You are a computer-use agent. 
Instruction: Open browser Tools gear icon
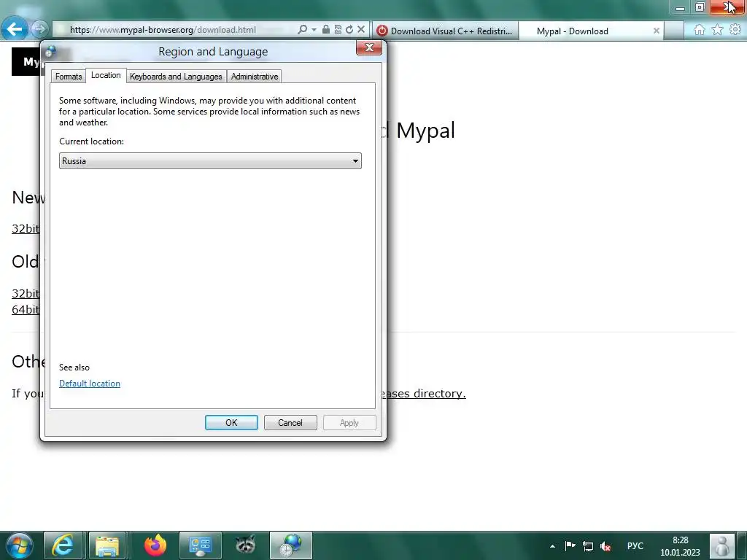pyautogui.click(x=735, y=30)
